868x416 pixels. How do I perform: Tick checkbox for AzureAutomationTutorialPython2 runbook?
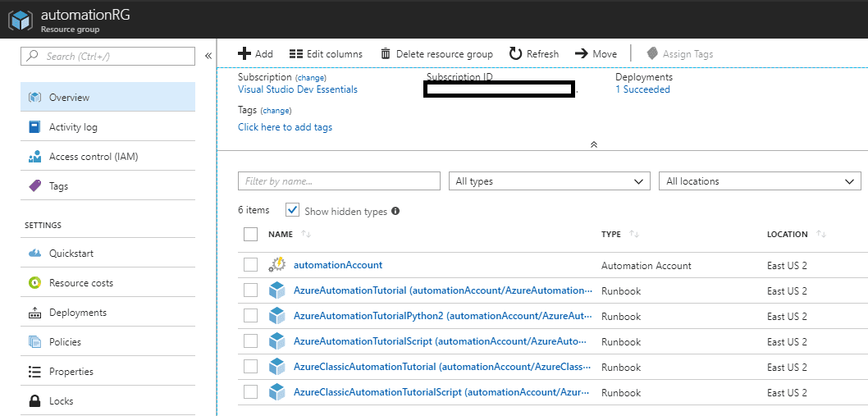(251, 316)
